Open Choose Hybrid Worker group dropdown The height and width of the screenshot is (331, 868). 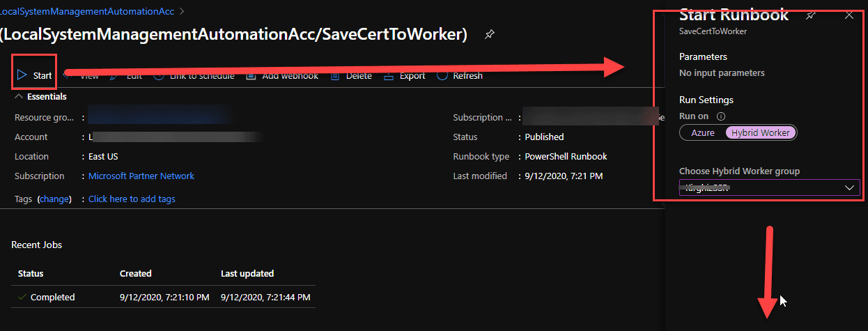[770, 187]
